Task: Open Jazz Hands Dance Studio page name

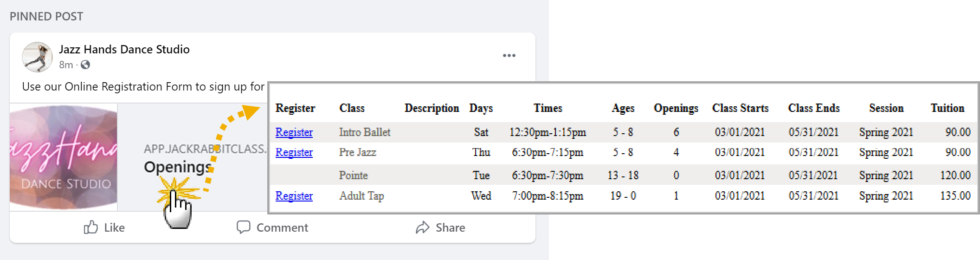Action: (x=124, y=49)
